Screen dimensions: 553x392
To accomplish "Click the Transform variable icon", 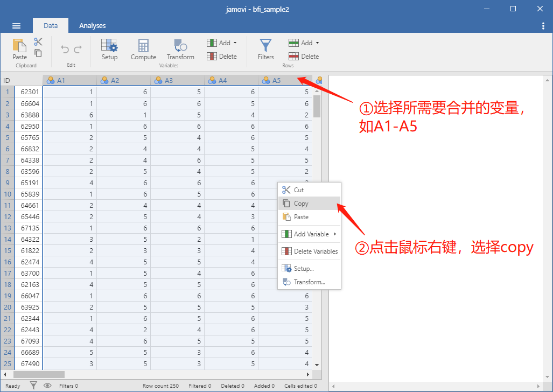I will tap(180, 50).
